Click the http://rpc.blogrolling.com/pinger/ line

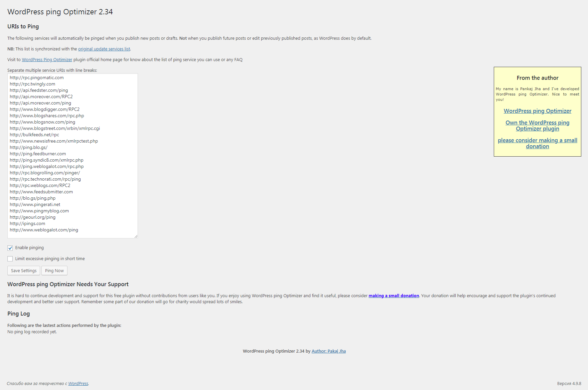[45, 173]
